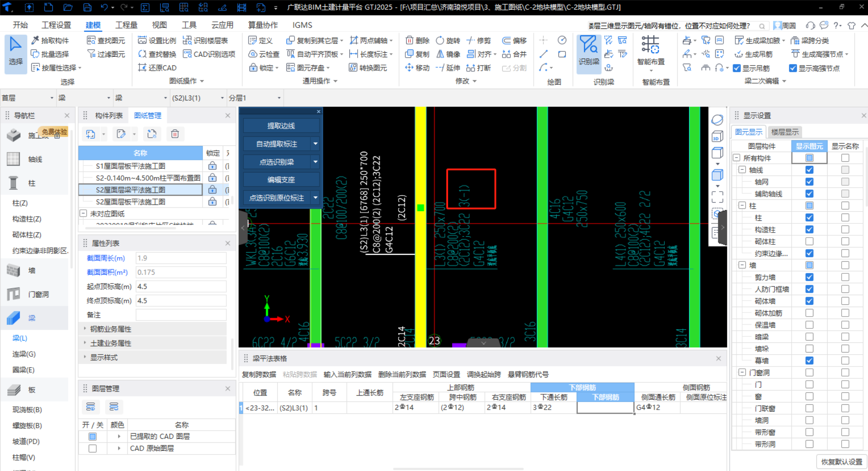Select the 移动 tool
The height and width of the screenshot is (471, 868).
click(x=418, y=68)
